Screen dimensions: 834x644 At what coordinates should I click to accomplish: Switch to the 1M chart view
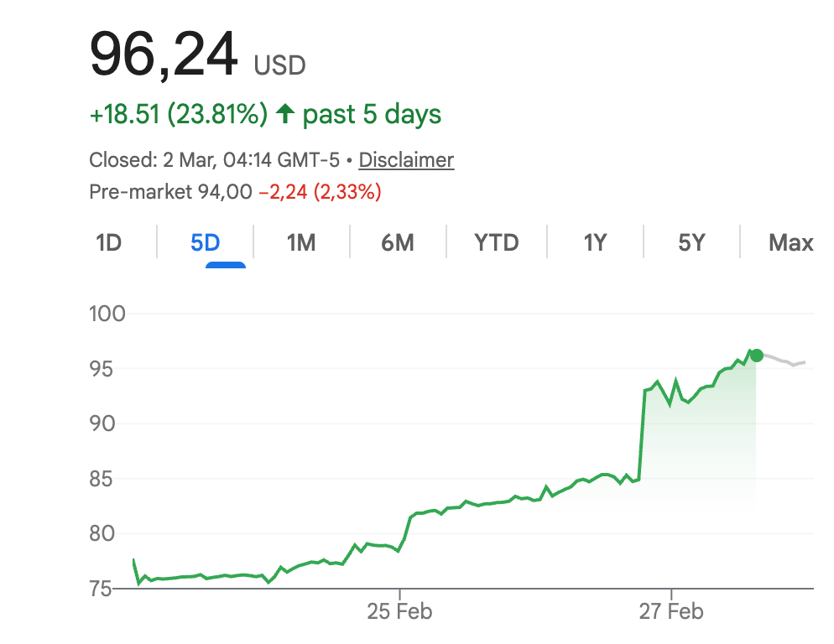300,242
